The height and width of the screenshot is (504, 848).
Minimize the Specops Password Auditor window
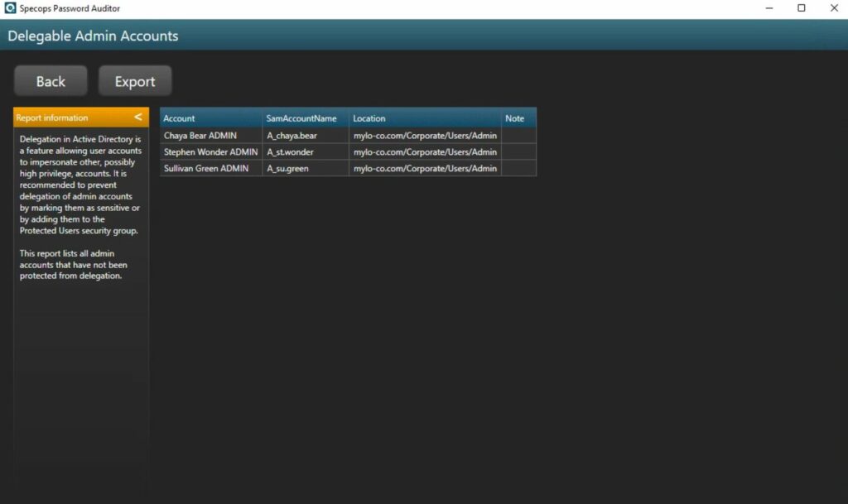coord(769,8)
